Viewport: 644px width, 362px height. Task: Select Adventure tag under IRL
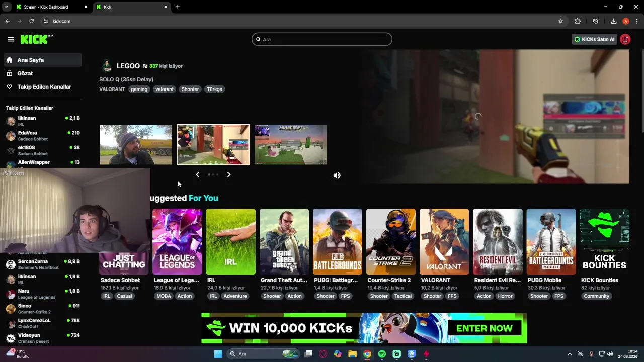coord(235,296)
